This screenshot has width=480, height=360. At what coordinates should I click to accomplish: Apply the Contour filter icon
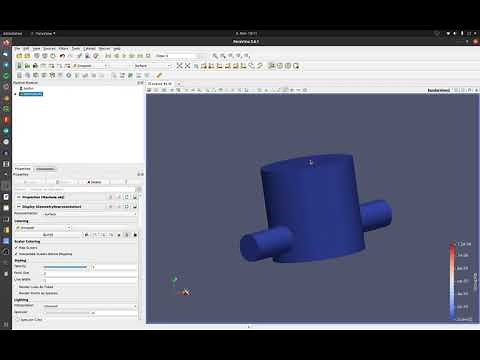coord(28,75)
